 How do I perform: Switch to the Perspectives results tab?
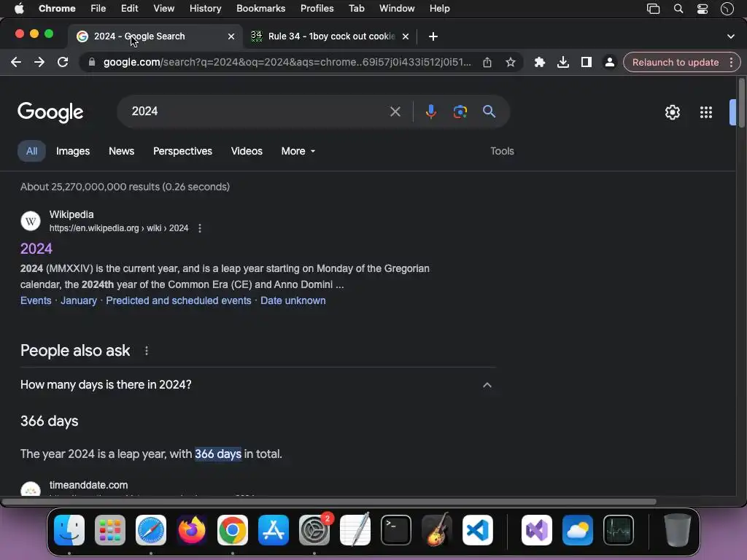[182, 152]
